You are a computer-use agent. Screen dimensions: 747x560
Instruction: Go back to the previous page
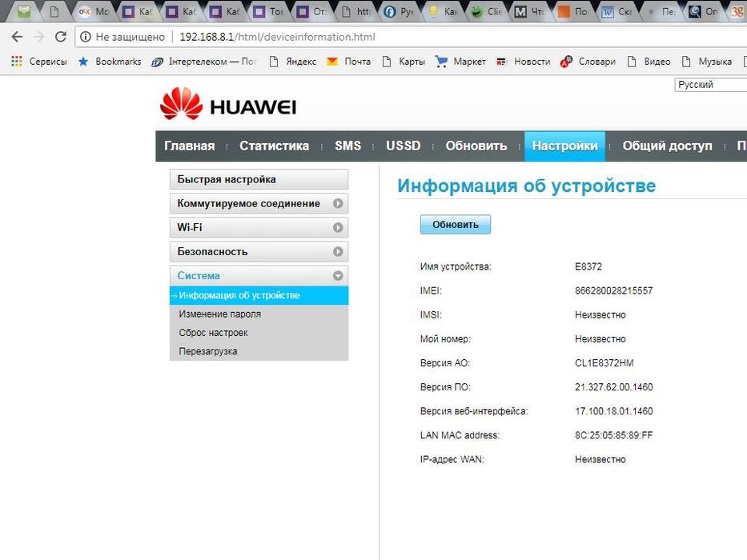[x=17, y=37]
